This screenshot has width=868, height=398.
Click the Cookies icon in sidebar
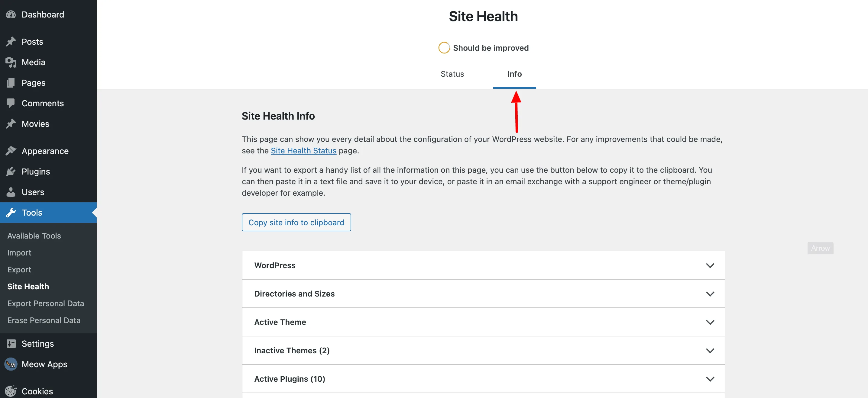11,391
